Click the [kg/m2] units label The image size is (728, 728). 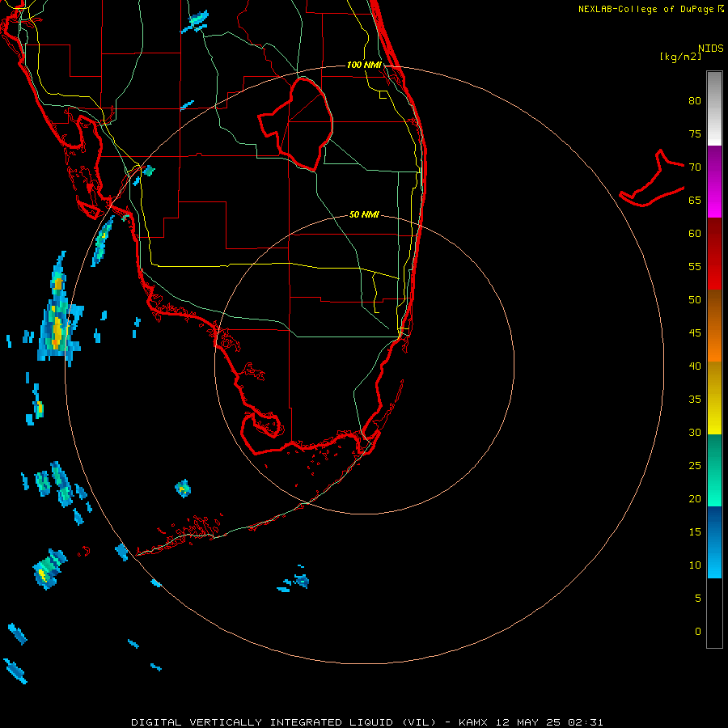(680, 57)
